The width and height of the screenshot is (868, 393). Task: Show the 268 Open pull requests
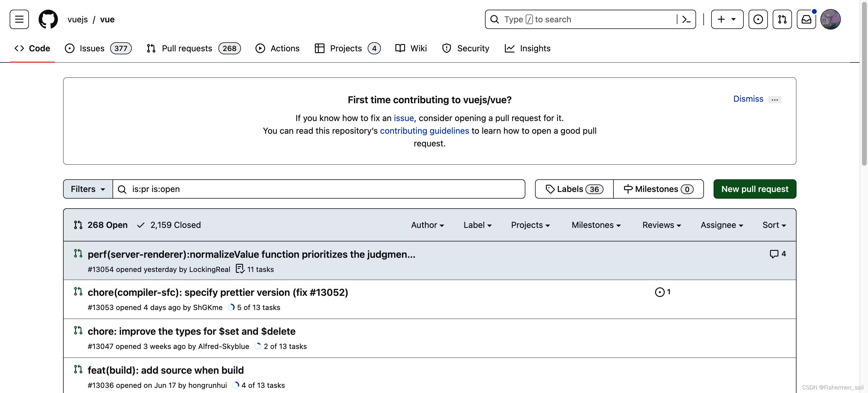101,225
